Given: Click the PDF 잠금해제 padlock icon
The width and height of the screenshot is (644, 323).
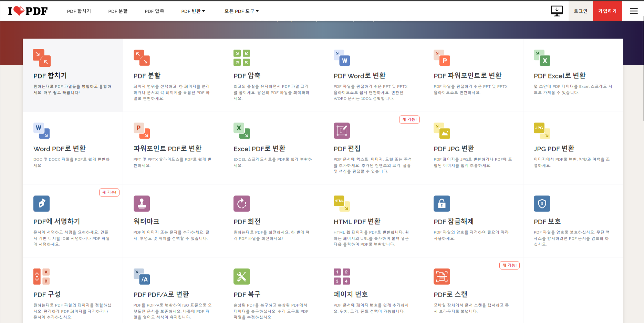Looking at the screenshot, I should (x=442, y=204).
